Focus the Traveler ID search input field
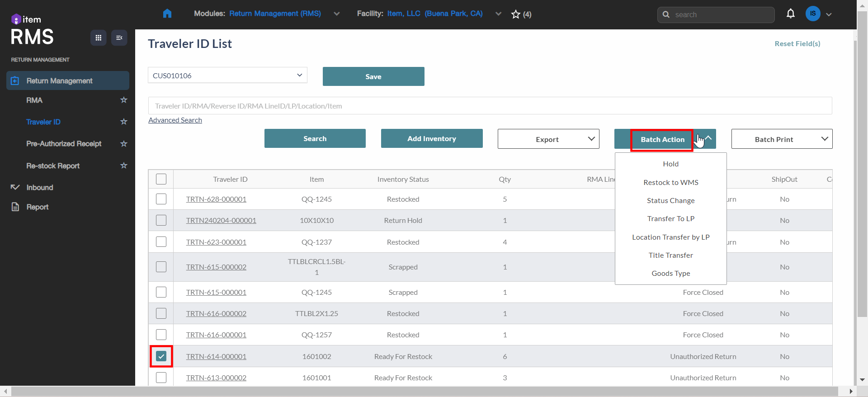Screen dimensions: 868x397 [490, 106]
